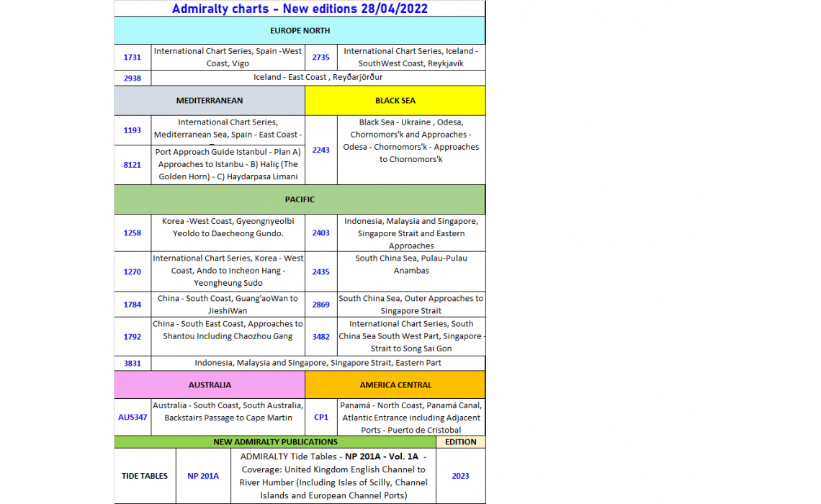This screenshot has height=504, width=821.
Task: Click the yellow BLACK SEA section header
Action: (395, 101)
